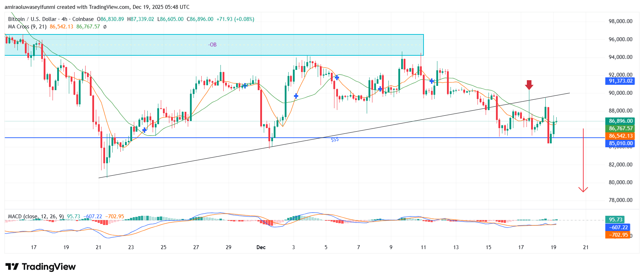Viewport: 644px width, 280px height.
Task: Click the 11 date label on the time axis
Action: point(423,247)
